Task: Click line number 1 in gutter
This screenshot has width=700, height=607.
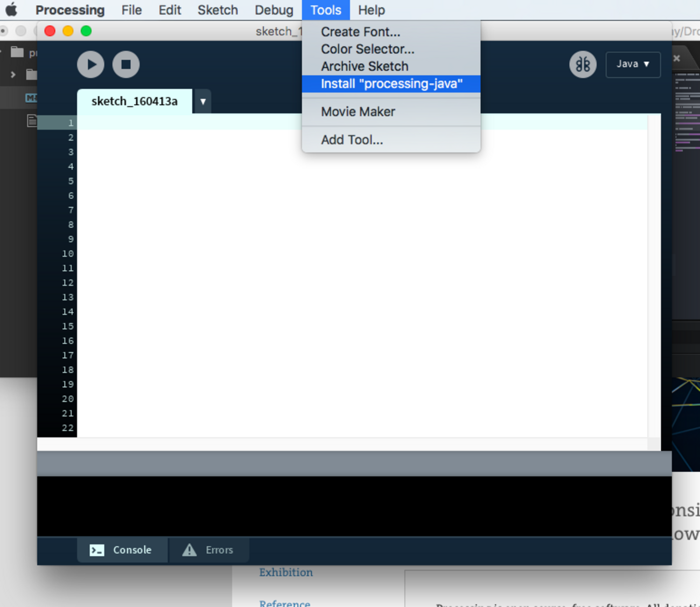Action: [x=71, y=123]
